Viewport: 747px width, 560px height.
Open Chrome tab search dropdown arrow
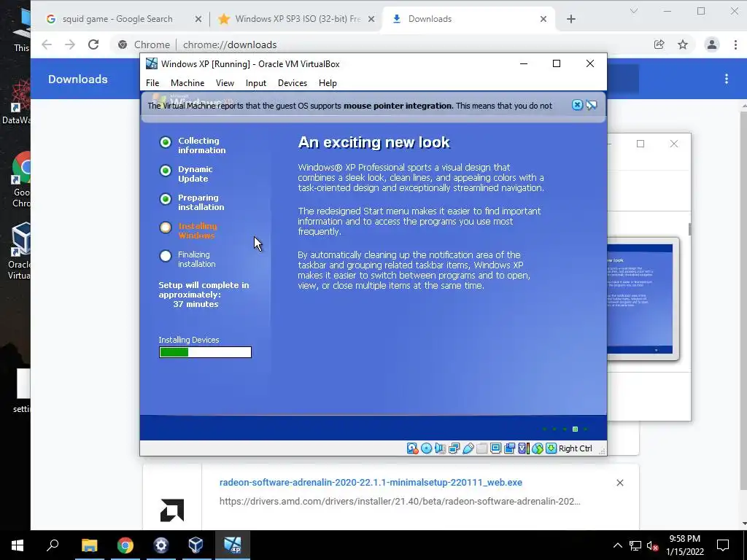pos(634,10)
